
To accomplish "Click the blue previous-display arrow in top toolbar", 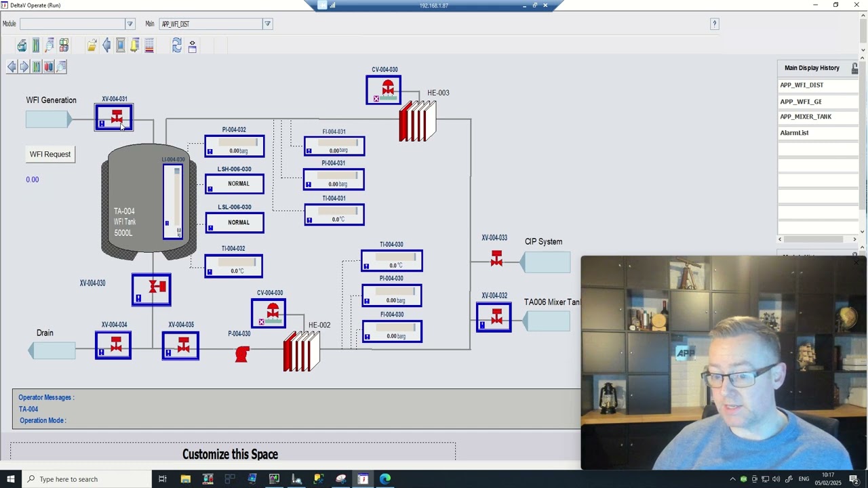I will (x=106, y=45).
